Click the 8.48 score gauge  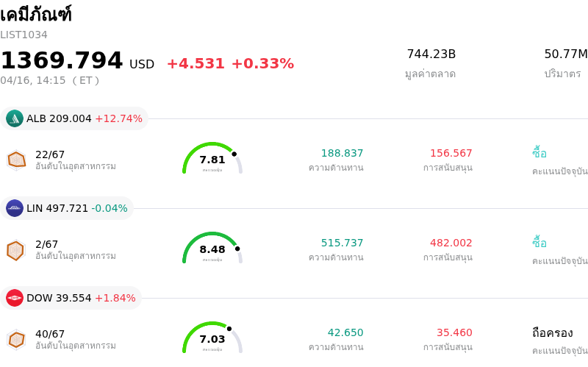[212, 249]
